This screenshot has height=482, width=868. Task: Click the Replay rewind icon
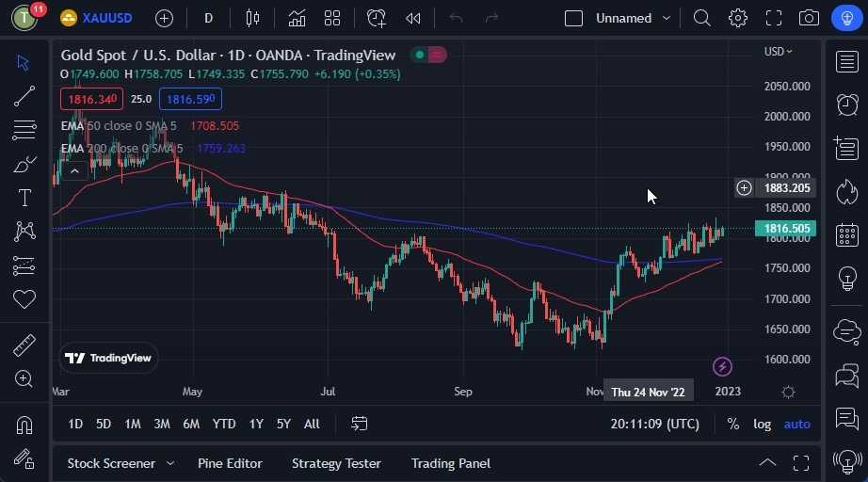(x=412, y=18)
